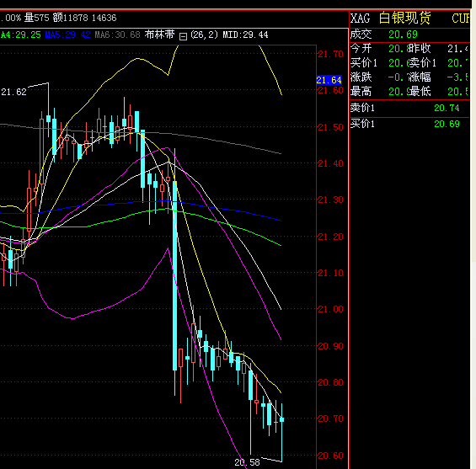
Task: Click the 买价1 20.69 bid quote row
Action: [409, 124]
